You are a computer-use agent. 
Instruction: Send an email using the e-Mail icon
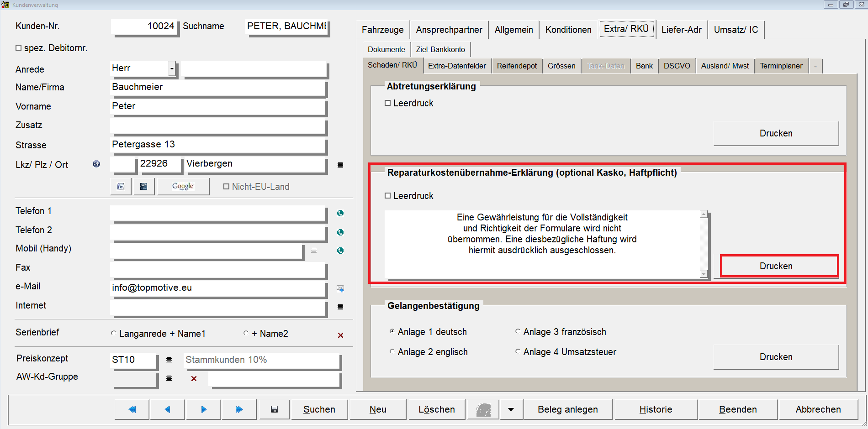[340, 288]
